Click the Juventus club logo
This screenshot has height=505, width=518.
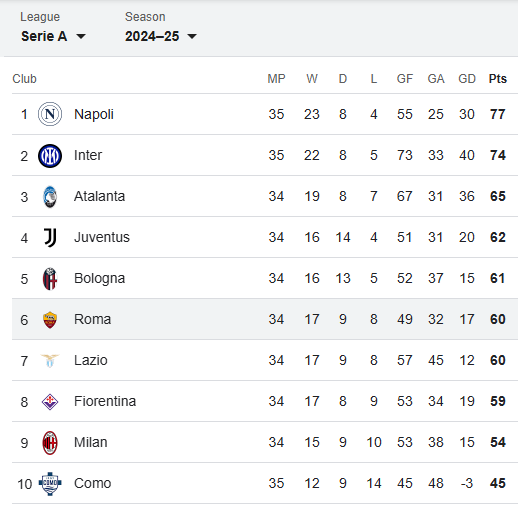click(50, 238)
